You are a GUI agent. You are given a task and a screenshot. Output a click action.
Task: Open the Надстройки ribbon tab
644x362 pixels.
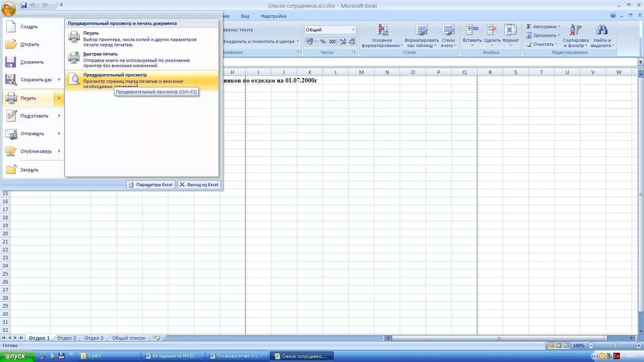click(x=274, y=16)
